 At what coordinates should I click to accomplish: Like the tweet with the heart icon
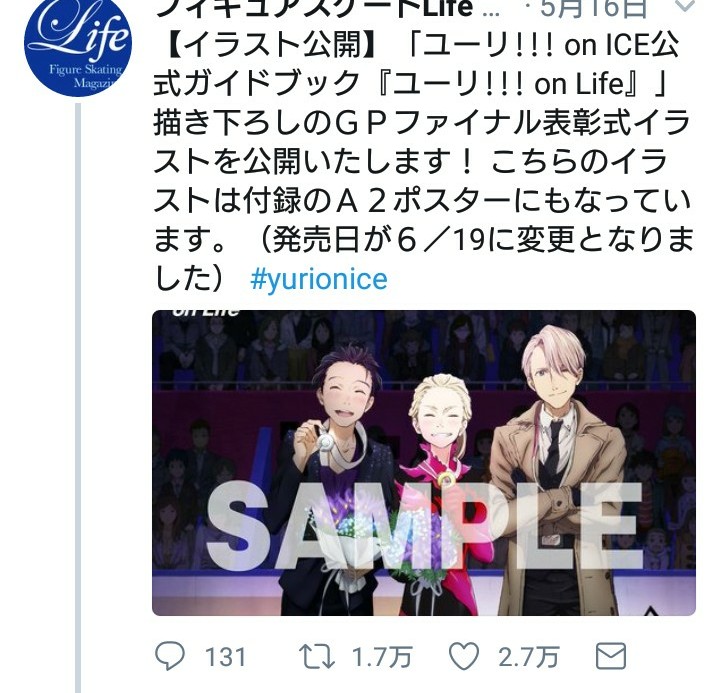(x=464, y=656)
